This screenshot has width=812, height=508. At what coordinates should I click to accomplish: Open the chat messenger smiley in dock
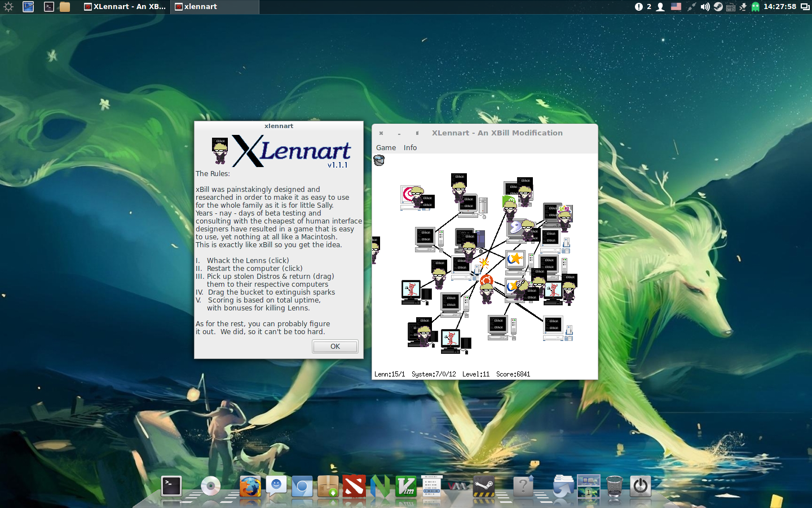[x=276, y=486]
